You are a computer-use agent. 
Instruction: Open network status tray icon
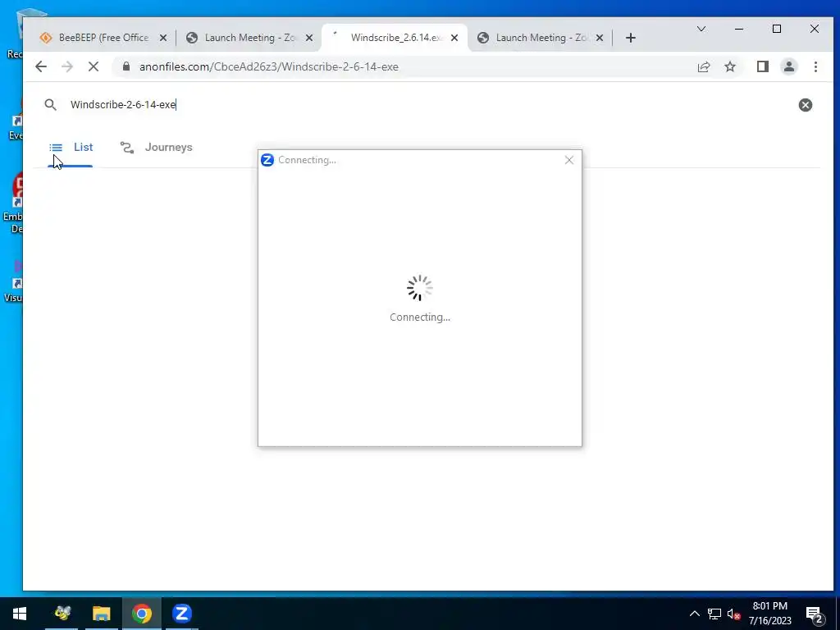coord(714,614)
